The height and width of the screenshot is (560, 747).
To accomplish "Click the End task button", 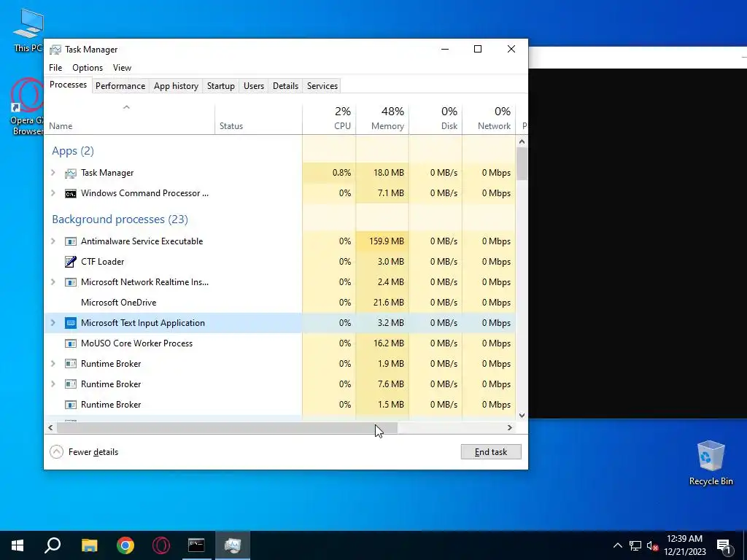I will [491, 452].
